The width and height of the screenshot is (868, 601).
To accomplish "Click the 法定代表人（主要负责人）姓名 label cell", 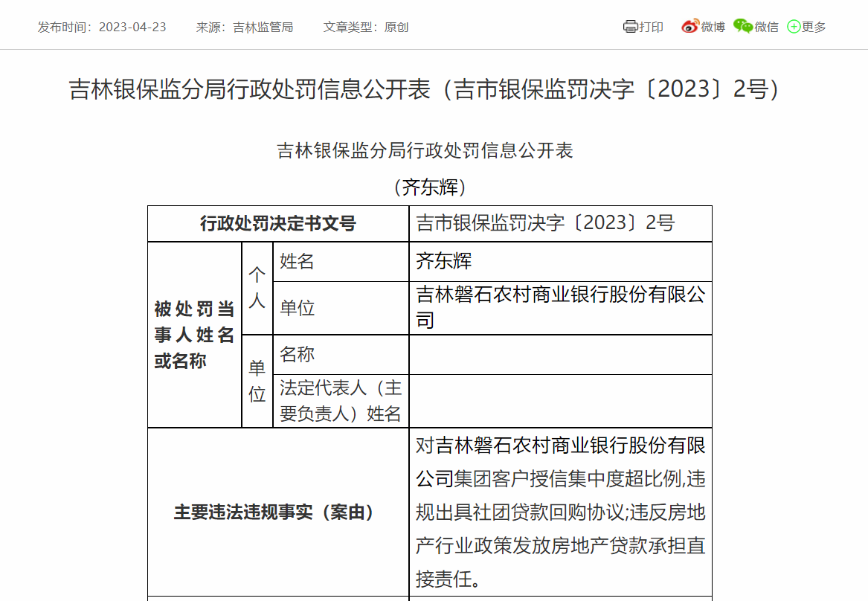I will tap(340, 400).
